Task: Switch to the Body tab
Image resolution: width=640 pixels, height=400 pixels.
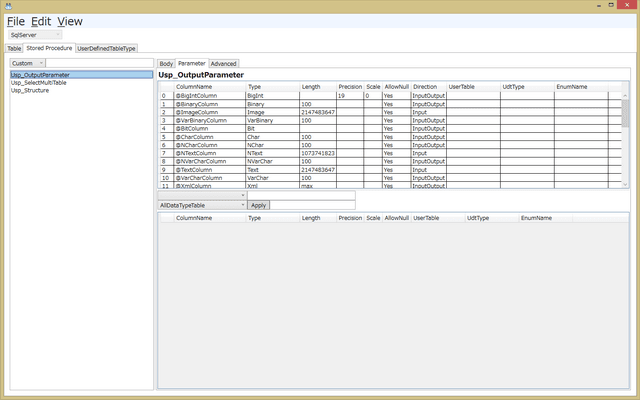Action: pyautogui.click(x=166, y=64)
